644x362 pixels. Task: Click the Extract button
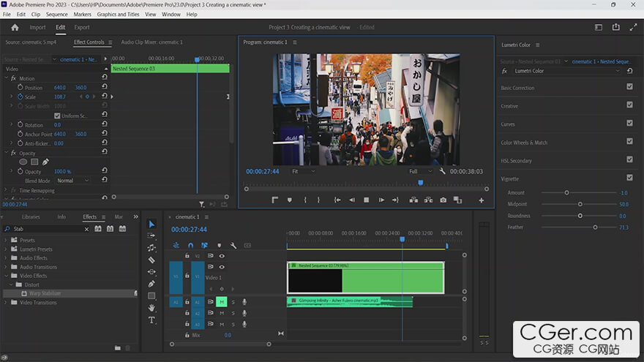tap(428, 200)
